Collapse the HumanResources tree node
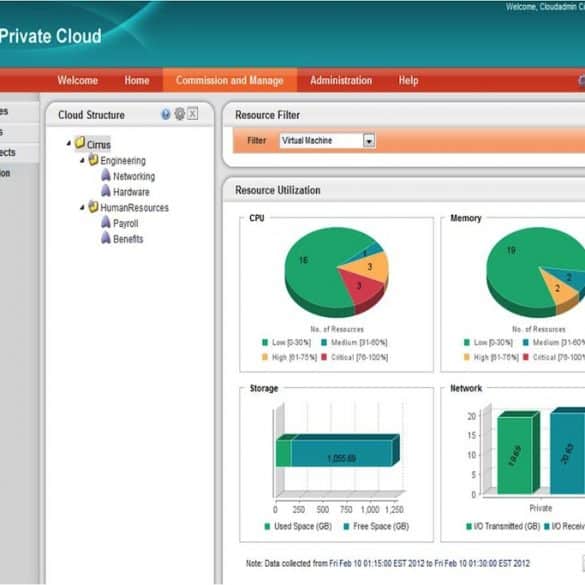The image size is (585, 585). 82,207
